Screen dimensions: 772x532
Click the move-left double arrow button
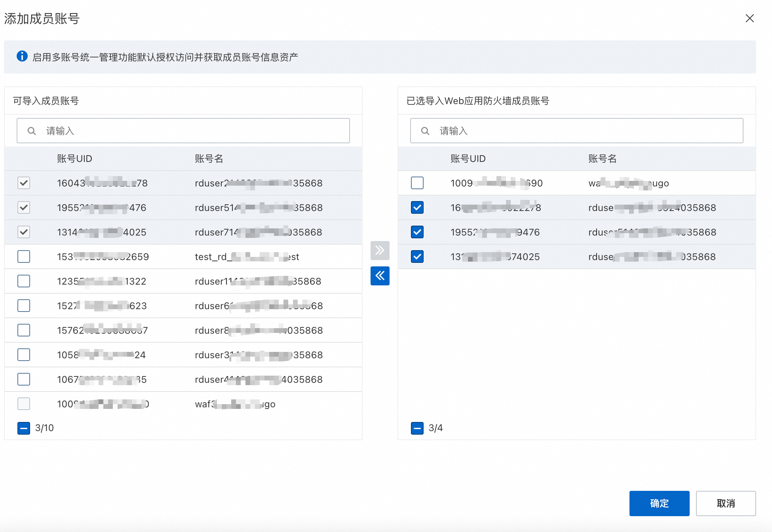380,275
